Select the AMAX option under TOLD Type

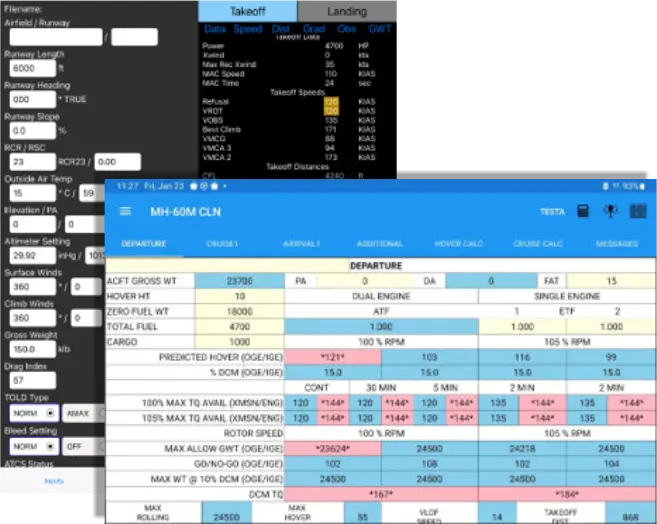[x=83, y=413]
